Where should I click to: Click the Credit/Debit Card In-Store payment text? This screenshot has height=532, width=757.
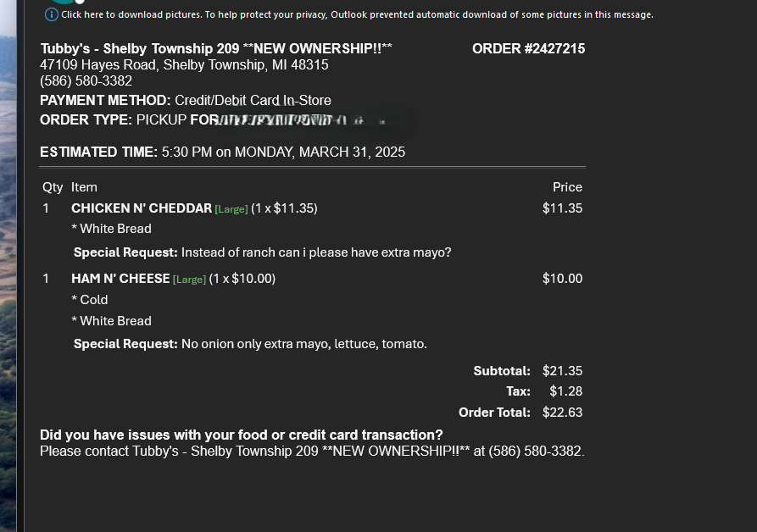coord(253,100)
